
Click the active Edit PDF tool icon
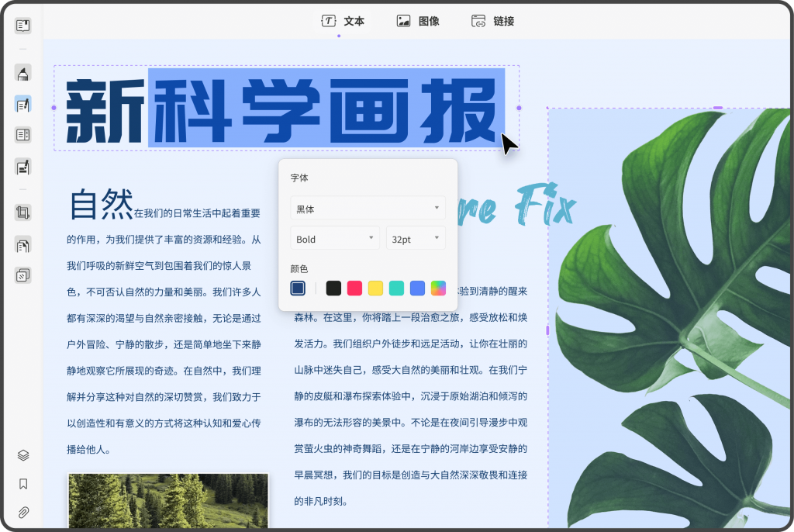23,105
